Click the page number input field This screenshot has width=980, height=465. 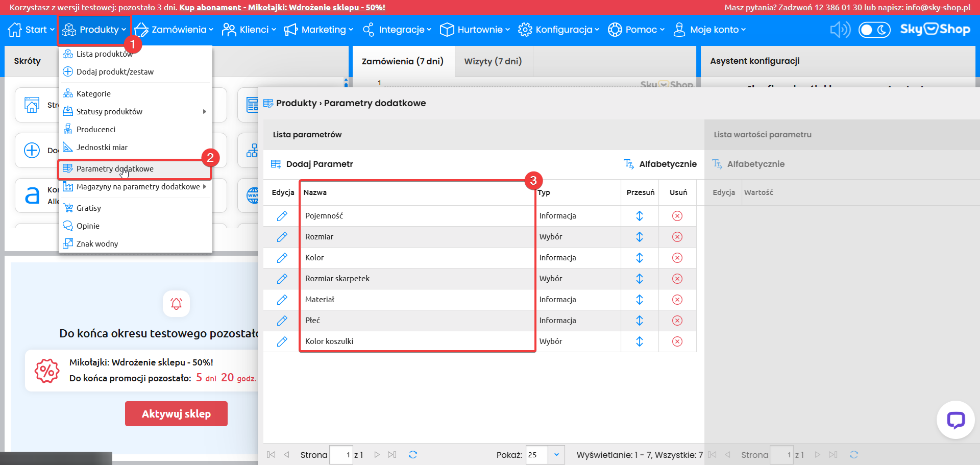(x=340, y=454)
